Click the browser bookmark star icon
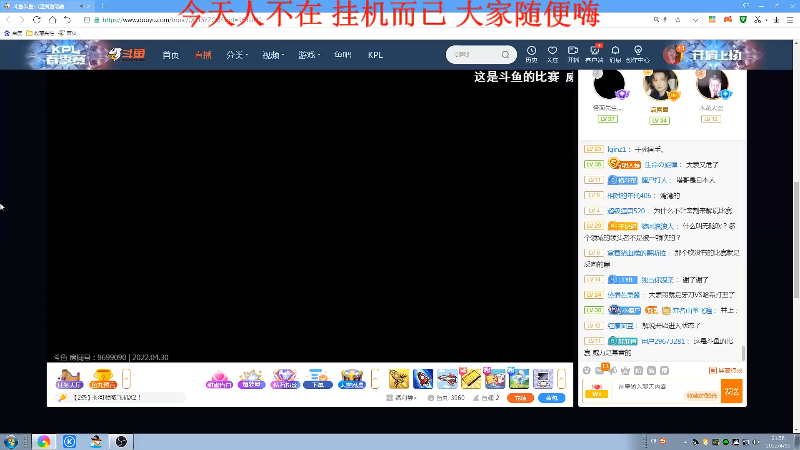 678,20
